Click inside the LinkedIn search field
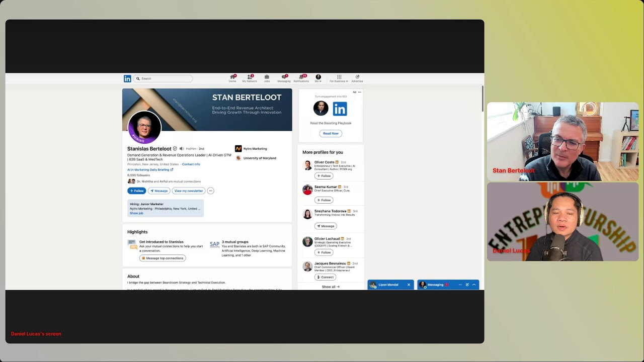This screenshot has width=644, height=362. point(164,78)
